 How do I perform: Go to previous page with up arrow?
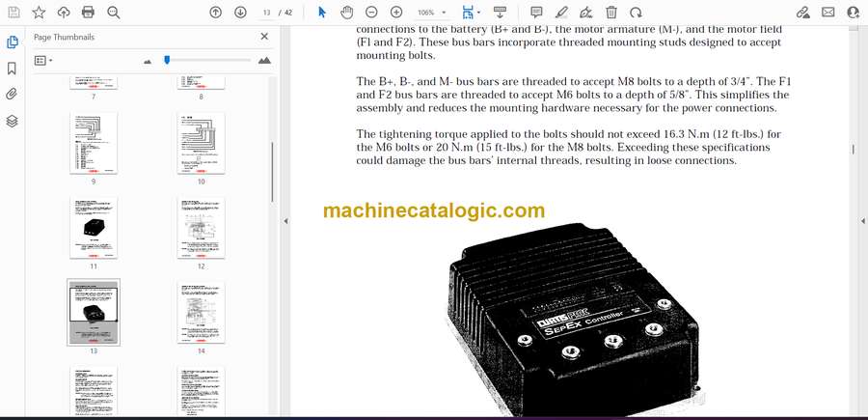215,13
